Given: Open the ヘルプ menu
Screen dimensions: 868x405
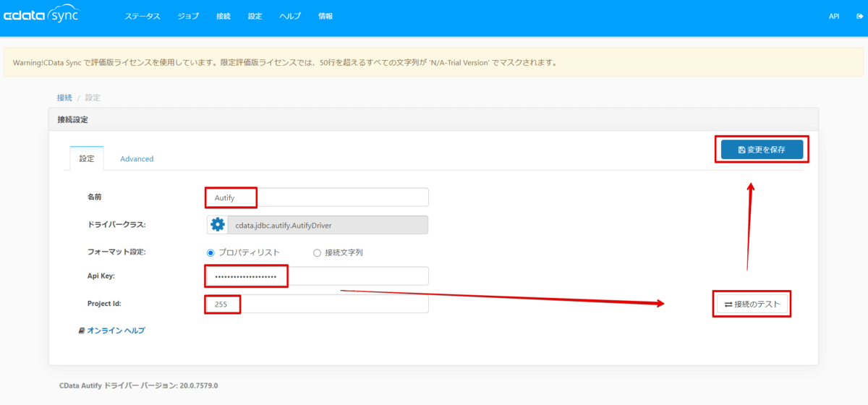Looking at the screenshot, I should (290, 16).
